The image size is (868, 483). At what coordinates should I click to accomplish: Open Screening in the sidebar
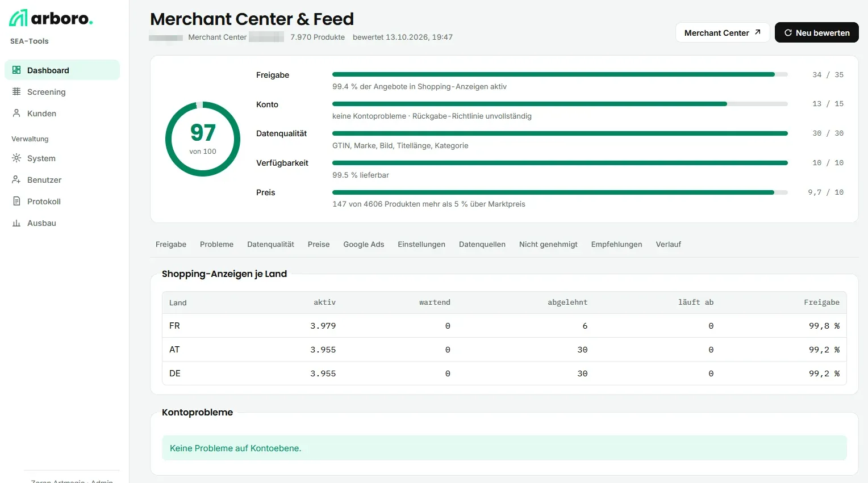(x=62, y=92)
